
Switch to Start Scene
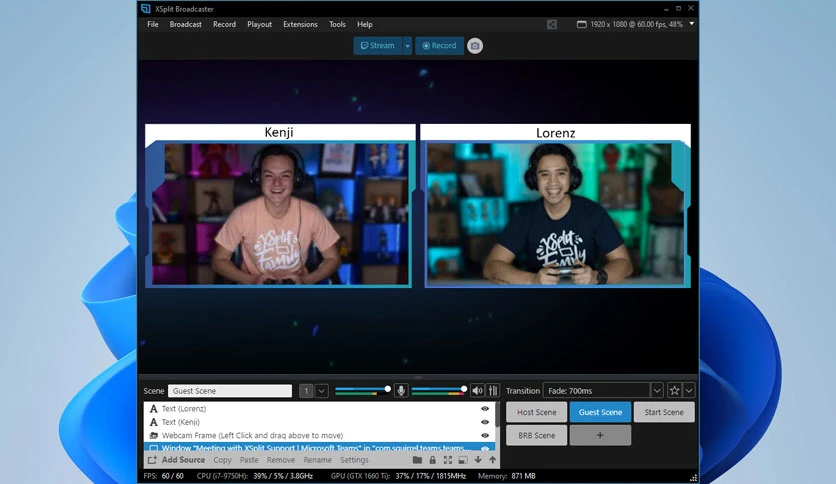click(x=664, y=412)
